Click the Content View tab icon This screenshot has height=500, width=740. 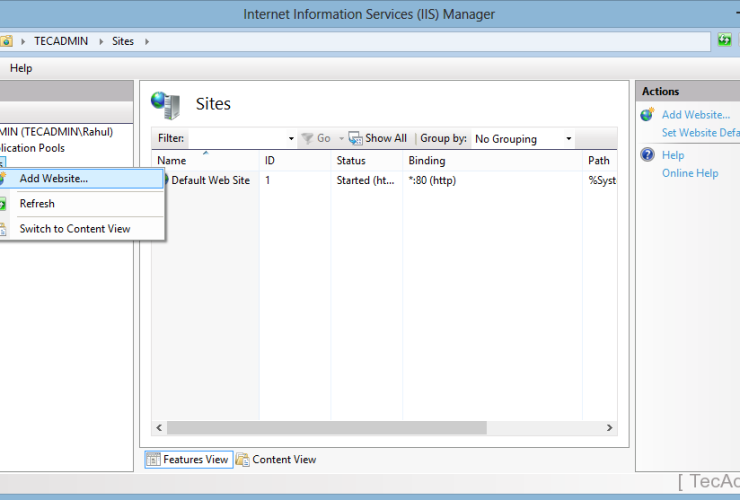point(242,460)
